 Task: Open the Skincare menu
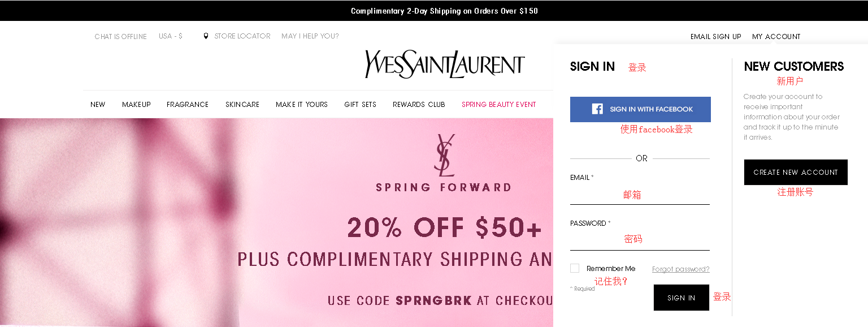(x=242, y=105)
